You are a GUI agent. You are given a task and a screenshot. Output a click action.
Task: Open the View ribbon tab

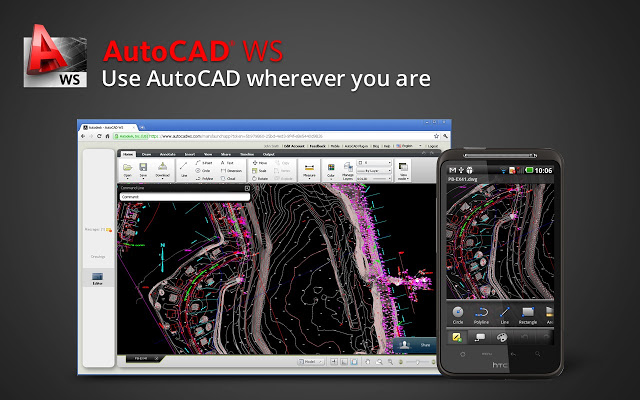pos(208,154)
